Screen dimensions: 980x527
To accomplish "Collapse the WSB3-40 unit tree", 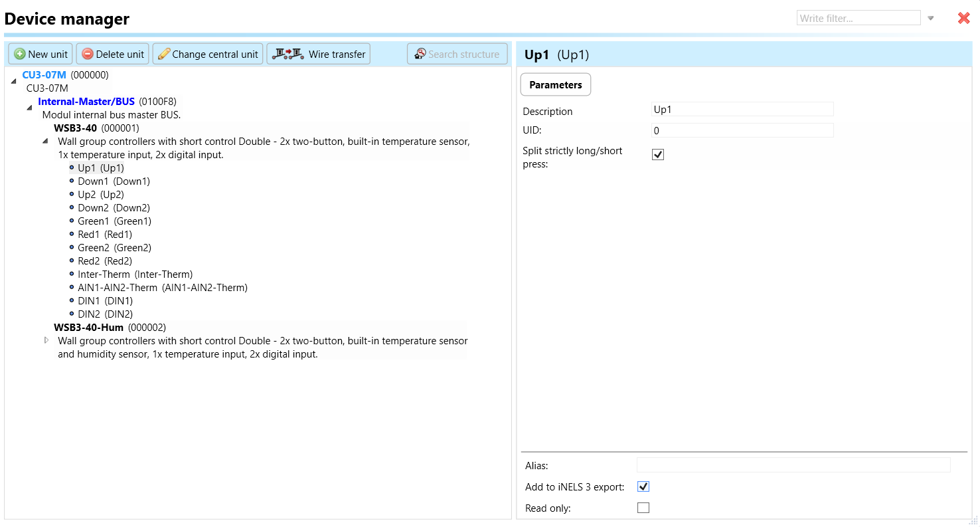I will click(45, 141).
